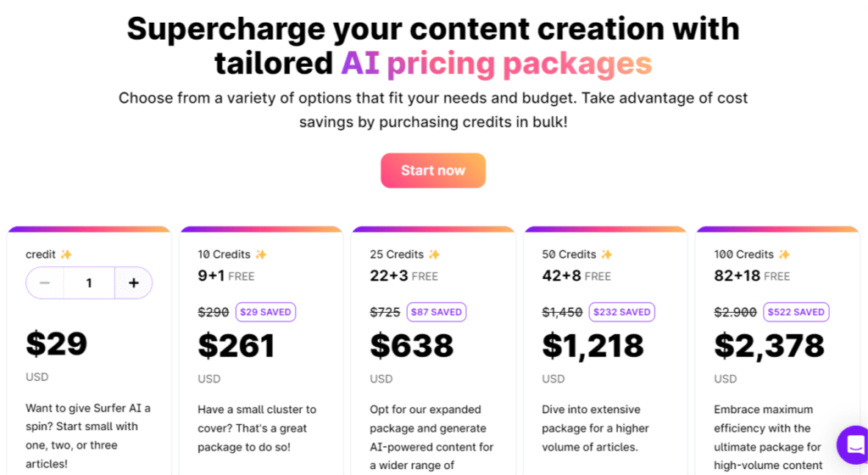Increase credit quantity with plus button
The image size is (868, 475).
tap(133, 283)
